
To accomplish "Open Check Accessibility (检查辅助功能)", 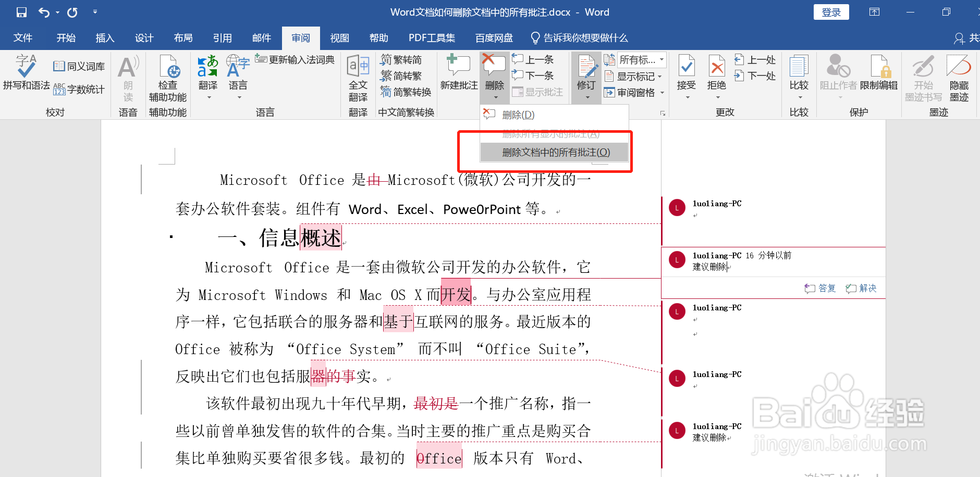I will pyautogui.click(x=168, y=78).
